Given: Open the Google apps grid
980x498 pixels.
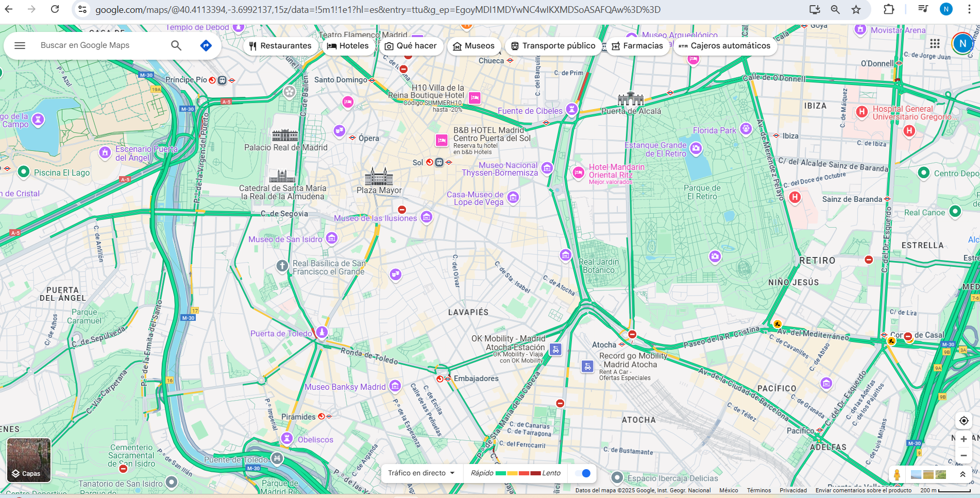Looking at the screenshot, I should [935, 43].
